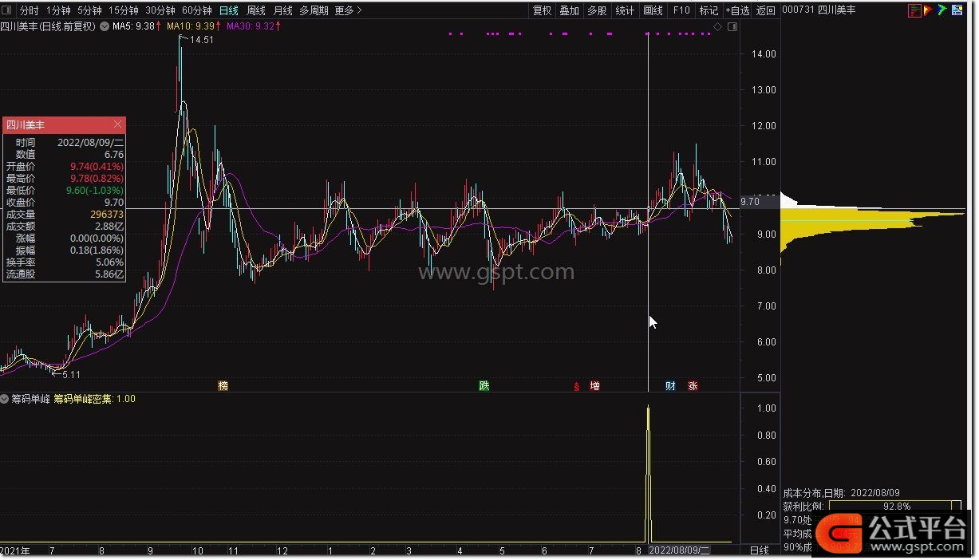Click the red-yellow arrow flag icon
This screenshot has width=979, height=560.
[x=928, y=10]
